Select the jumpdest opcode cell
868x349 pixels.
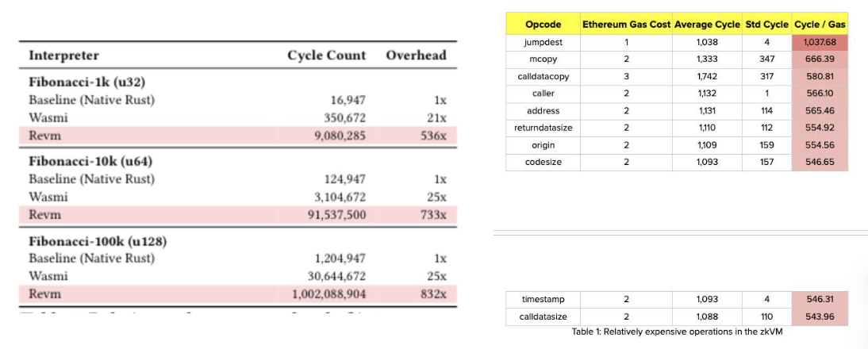click(x=543, y=41)
